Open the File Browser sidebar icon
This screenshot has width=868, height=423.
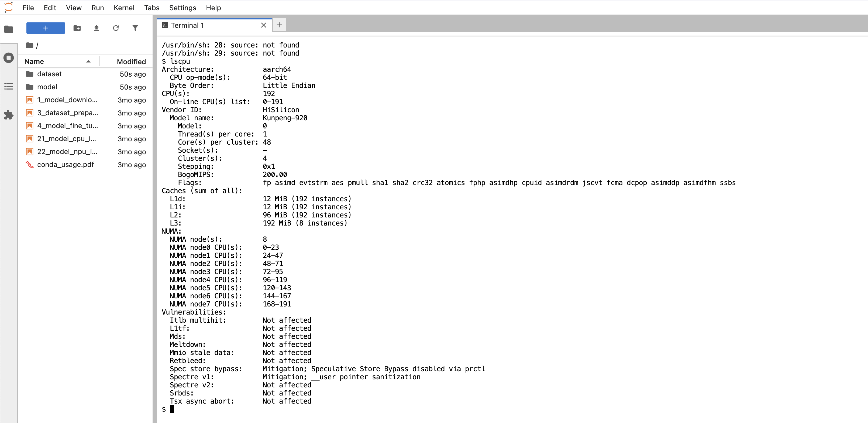(9, 29)
